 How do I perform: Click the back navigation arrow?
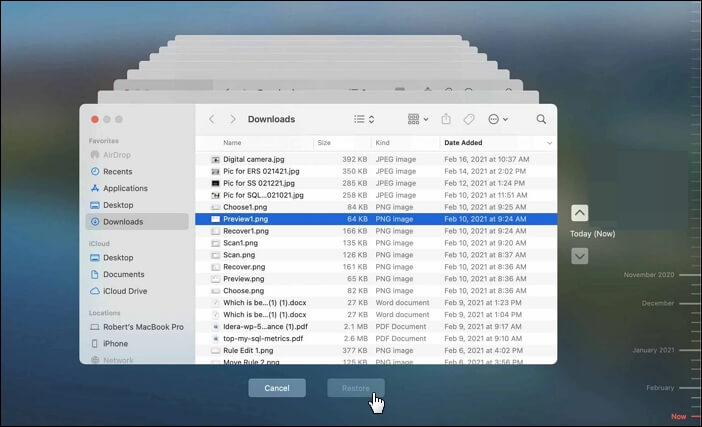pyautogui.click(x=212, y=119)
